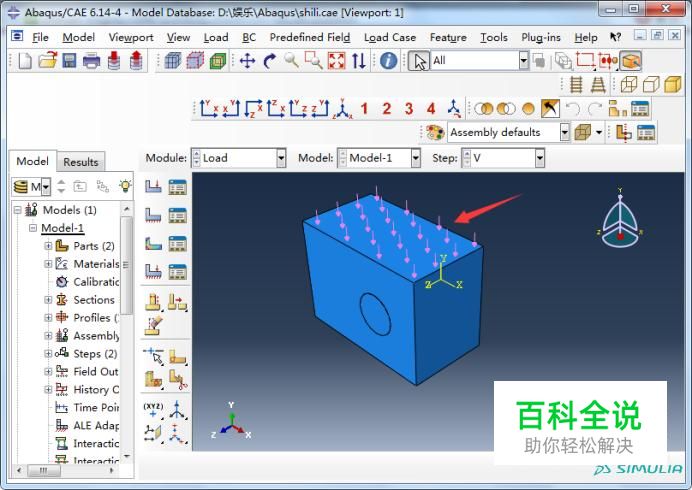692x490 pixels.
Task: Toggle the highlighted display group tool
Action: click(550, 108)
